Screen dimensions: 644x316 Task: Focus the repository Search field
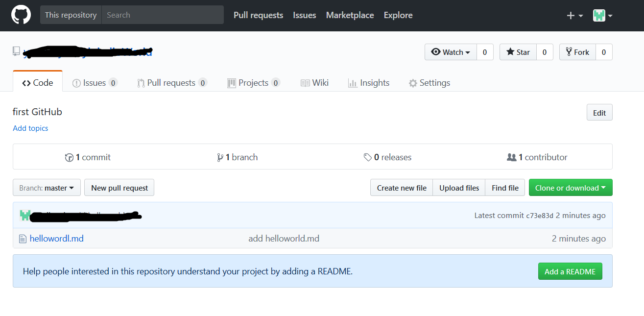(163, 15)
